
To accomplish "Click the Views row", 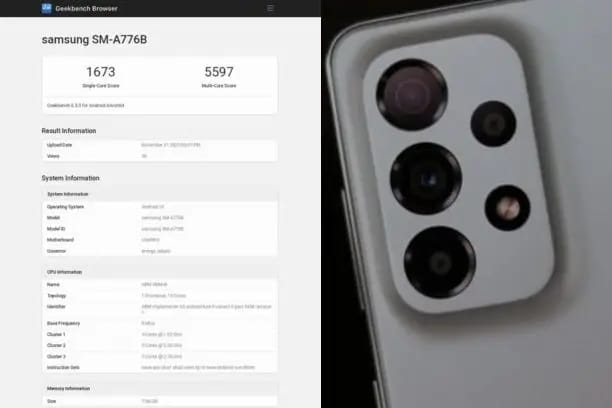I will [160, 156].
